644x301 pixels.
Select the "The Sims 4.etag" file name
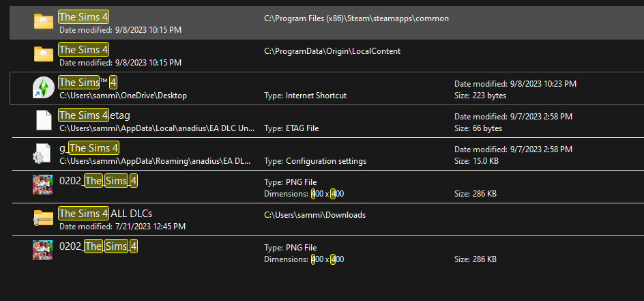coord(94,115)
